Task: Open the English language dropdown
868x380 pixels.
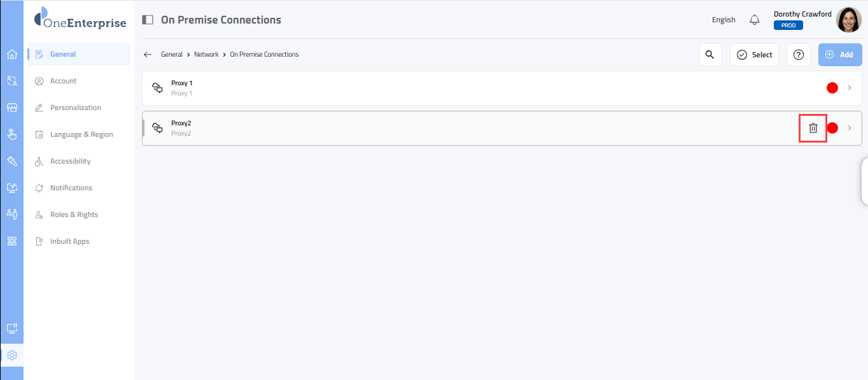Action: [724, 20]
